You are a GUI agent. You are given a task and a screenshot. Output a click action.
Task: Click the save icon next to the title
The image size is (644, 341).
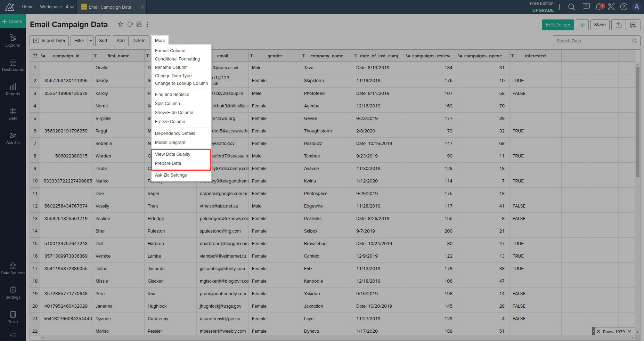(139, 24)
